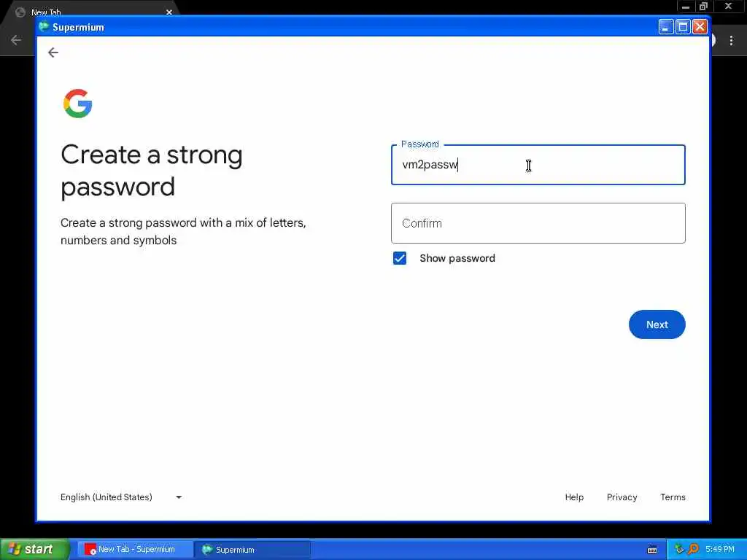Open the Privacy link

(x=622, y=497)
